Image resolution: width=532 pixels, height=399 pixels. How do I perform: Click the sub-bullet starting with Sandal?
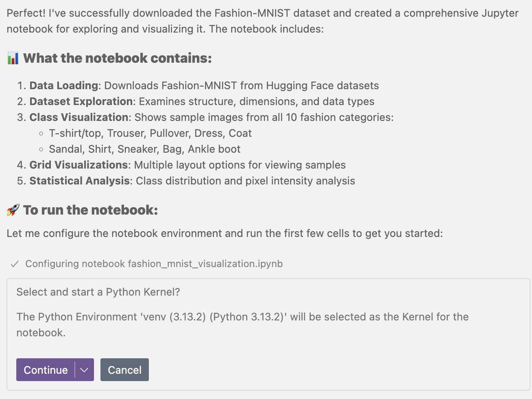(144, 149)
